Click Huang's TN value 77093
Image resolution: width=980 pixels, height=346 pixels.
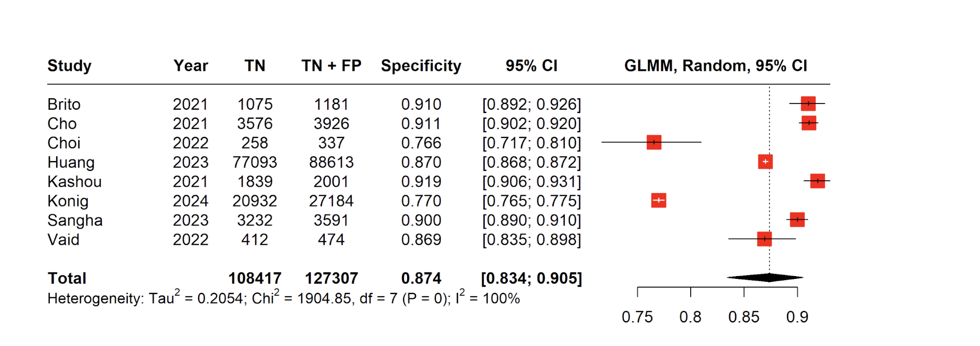click(255, 162)
